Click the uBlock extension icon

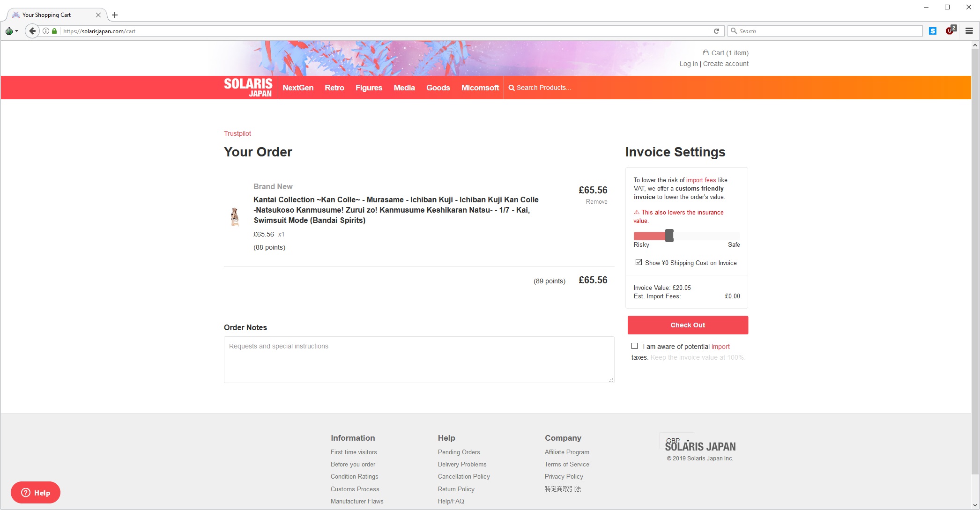point(950,31)
